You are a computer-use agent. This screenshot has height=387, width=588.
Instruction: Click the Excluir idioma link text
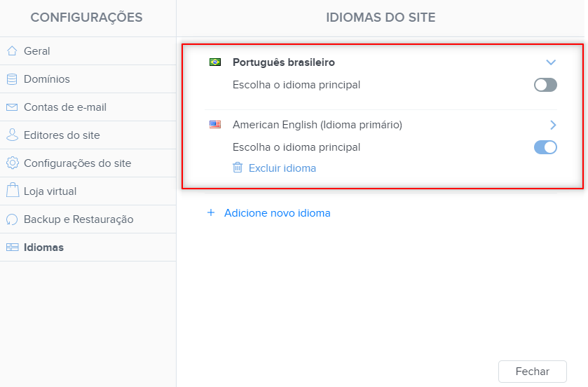pos(282,168)
